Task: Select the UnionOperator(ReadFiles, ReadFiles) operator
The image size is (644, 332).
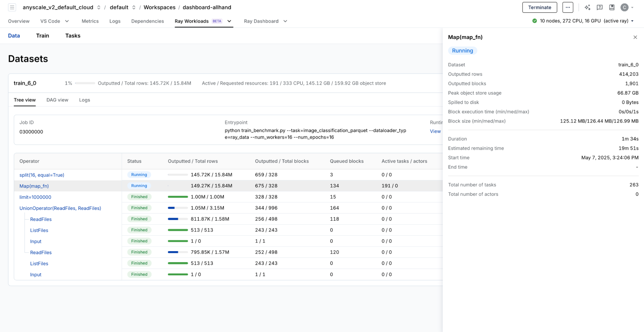Action: click(x=60, y=208)
